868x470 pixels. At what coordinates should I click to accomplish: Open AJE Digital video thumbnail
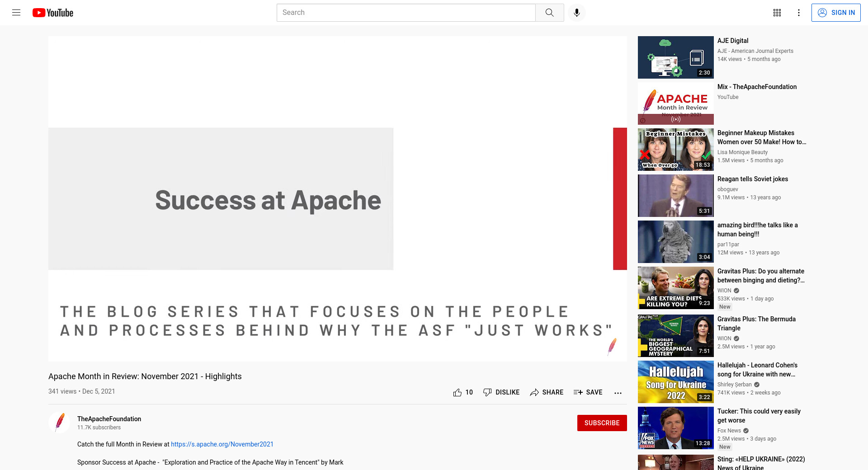click(x=675, y=57)
